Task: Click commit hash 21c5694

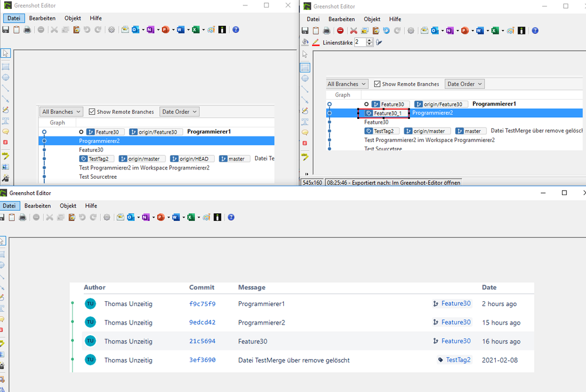Action: (202, 341)
